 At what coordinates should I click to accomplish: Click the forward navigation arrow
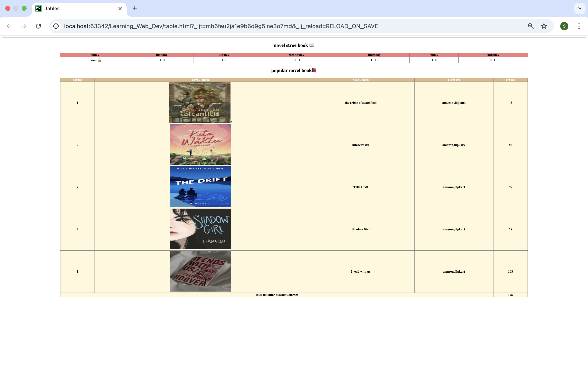coord(23,26)
